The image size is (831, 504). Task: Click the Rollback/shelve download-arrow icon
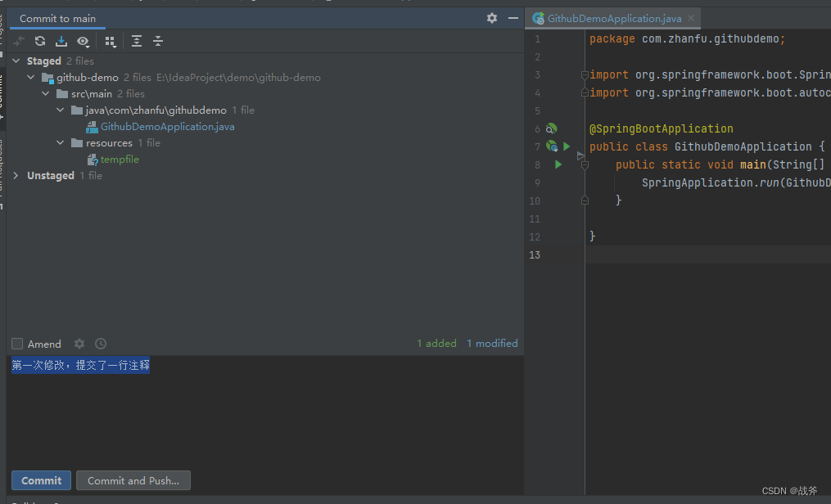(x=61, y=41)
